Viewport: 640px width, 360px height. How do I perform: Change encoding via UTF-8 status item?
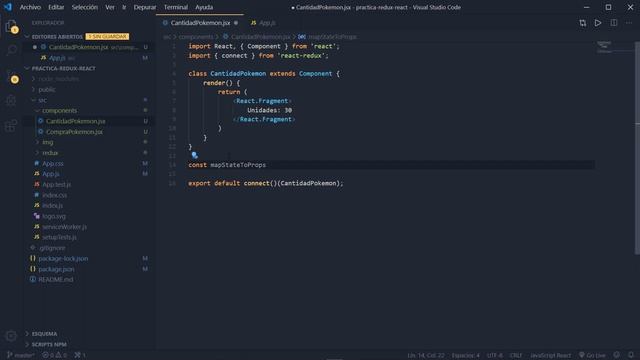pos(495,356)
